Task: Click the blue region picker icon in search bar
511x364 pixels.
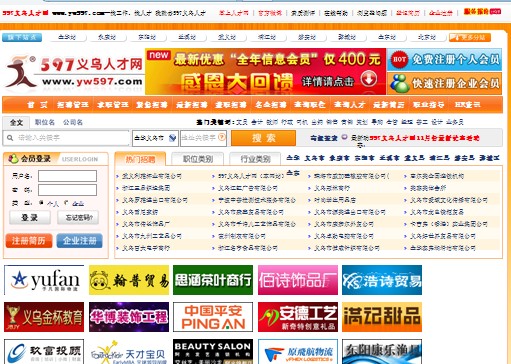Action: pos(172,138)
